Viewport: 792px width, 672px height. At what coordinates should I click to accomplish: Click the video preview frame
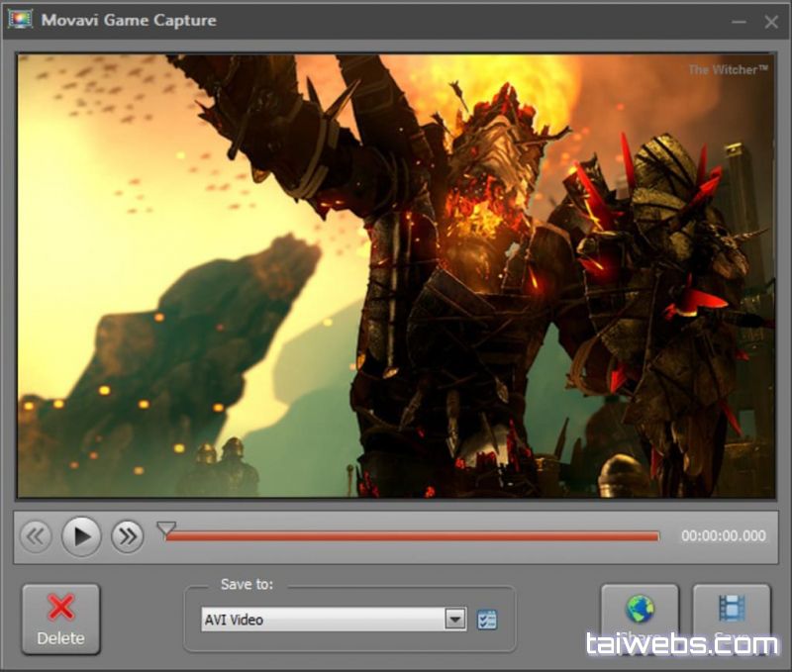[x=396, y=275]
